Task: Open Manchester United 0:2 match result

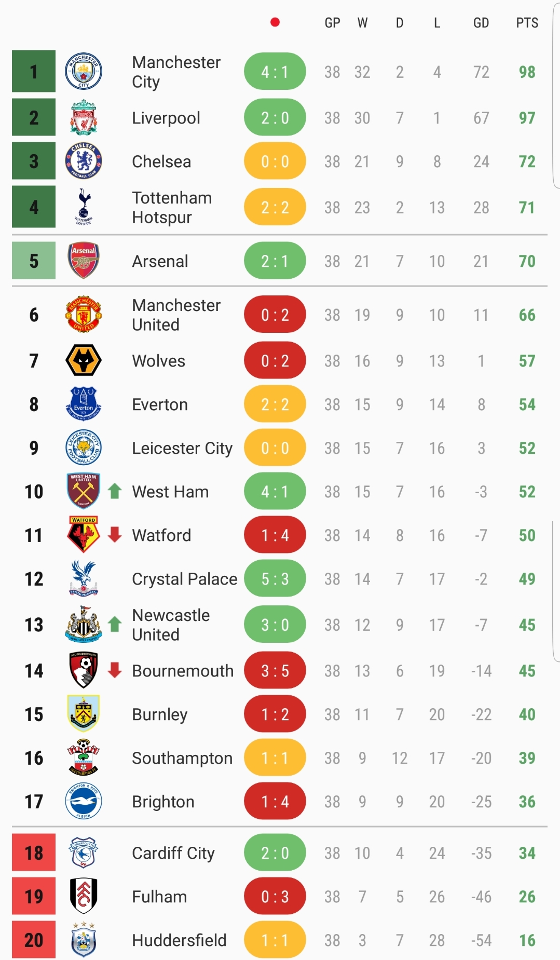Action: point(275,314)
